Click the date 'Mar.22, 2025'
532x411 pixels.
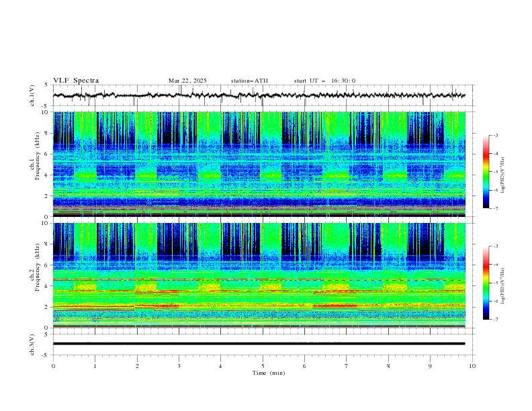tap(187, 81)
